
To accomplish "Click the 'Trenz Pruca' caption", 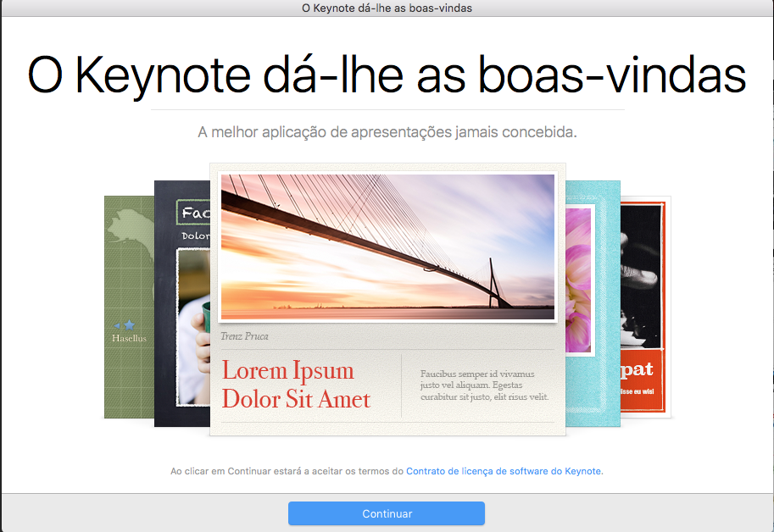I will click(x=244, y=336).
